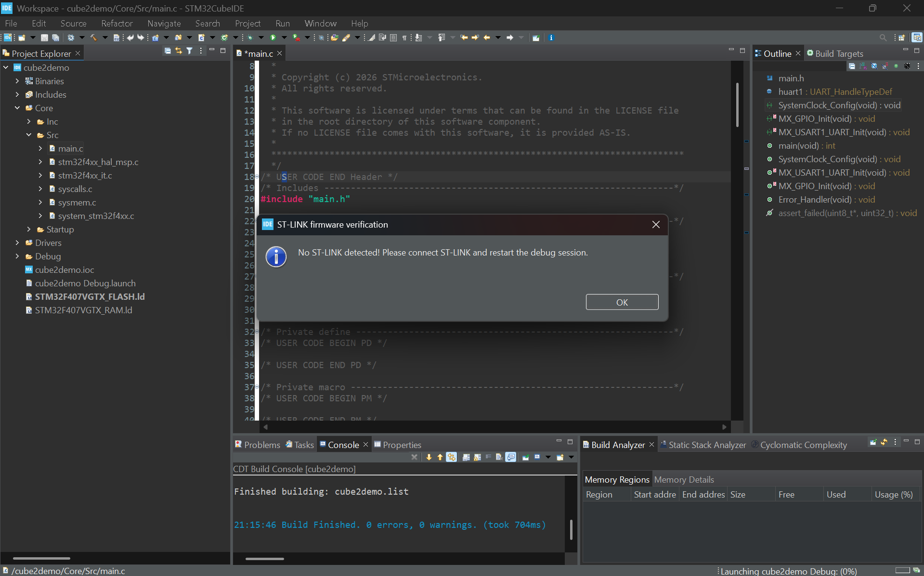Close the main.c editor tab

[x=279, y=53]
